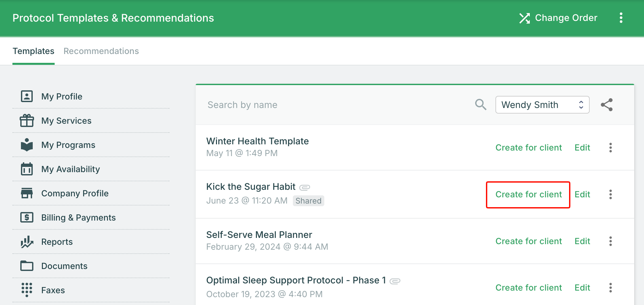Screen dimensions: 644x305
Task: Click Create for client on Kick the Sugar Habit
Action: 528,194
